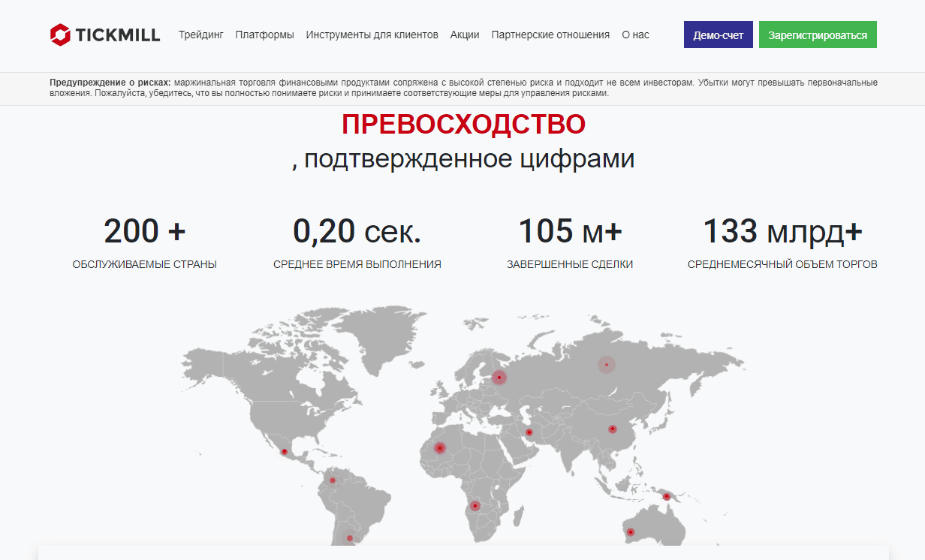Click the map marker in Australia
This screenshot has height=560, width=925.
630,532
